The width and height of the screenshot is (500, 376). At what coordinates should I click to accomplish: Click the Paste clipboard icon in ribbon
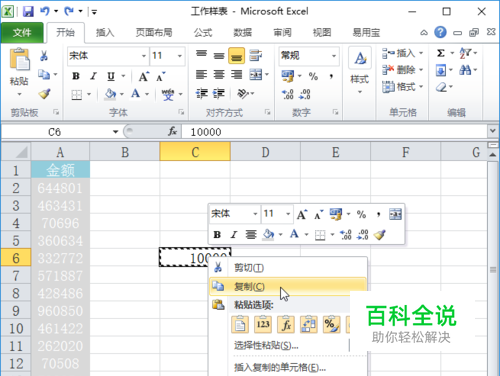click(x=19, y=59)
